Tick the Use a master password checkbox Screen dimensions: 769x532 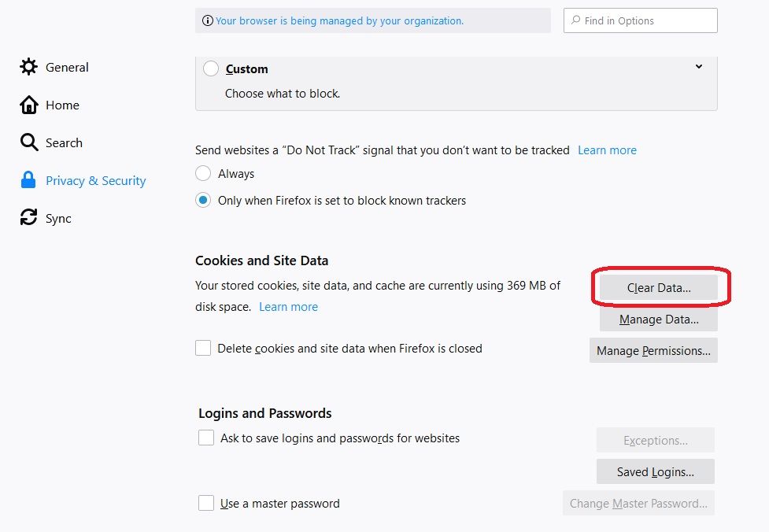[x=206, y=503]
